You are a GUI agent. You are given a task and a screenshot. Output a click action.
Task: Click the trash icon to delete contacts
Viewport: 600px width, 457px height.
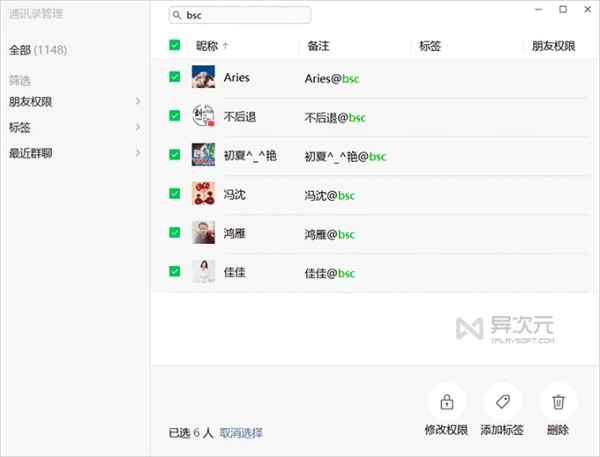click(x=558, y=402)
